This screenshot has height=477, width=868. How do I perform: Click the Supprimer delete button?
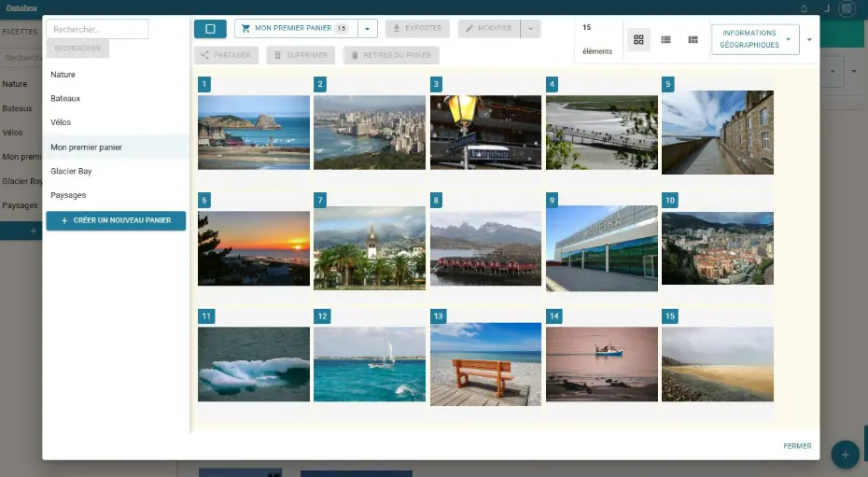301,55
